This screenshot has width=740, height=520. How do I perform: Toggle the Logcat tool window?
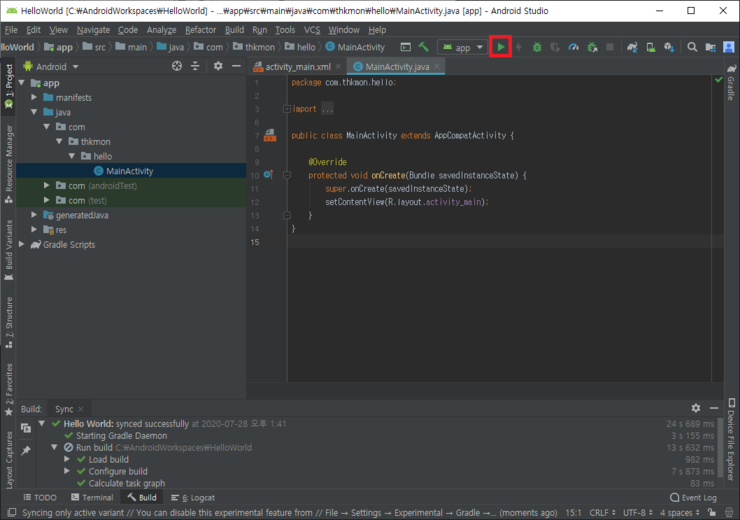tap(196, 497)
